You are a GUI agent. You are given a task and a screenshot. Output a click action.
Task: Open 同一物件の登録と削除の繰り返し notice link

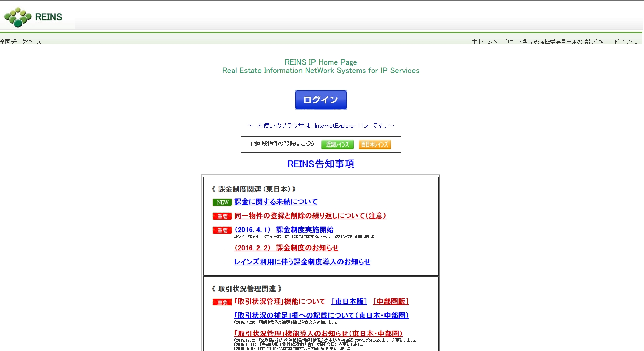point(310,216)
